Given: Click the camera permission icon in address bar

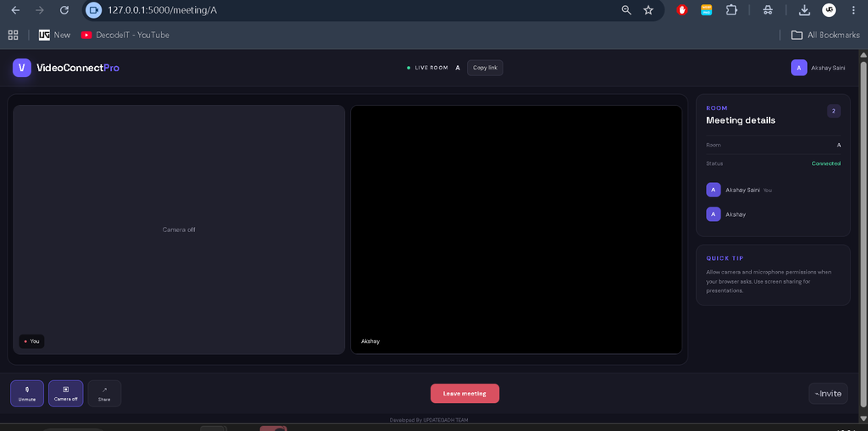Looking at the screenshot, I should [x=94, y=10].
